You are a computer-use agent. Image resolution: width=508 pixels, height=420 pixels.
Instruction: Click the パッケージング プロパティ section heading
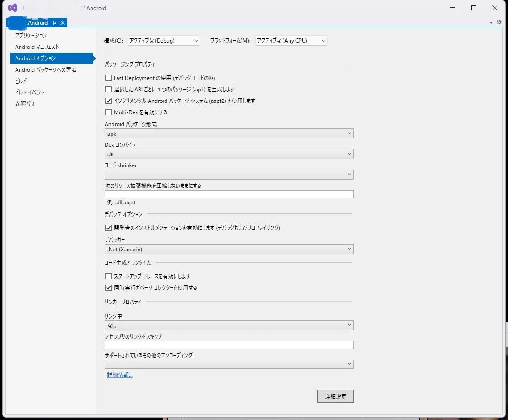[129, 64]
